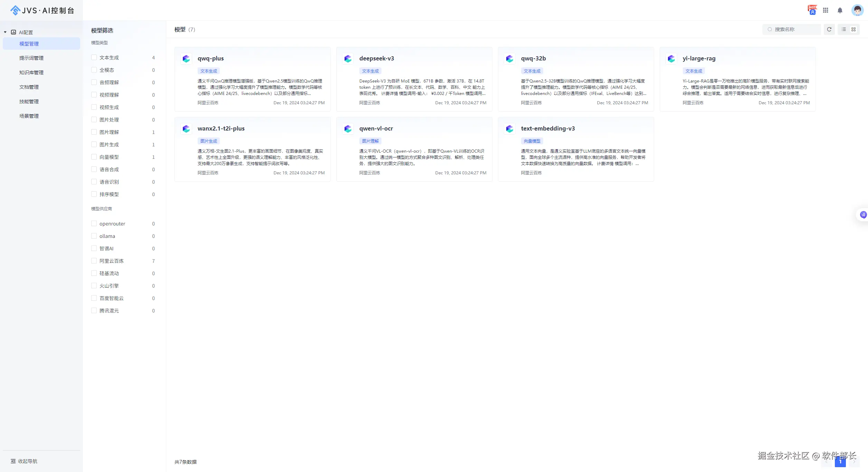Viewport: 868px width, 472px height.
Task: Click the JVS AI控制台 logo
Action: (x=42, y=10)
